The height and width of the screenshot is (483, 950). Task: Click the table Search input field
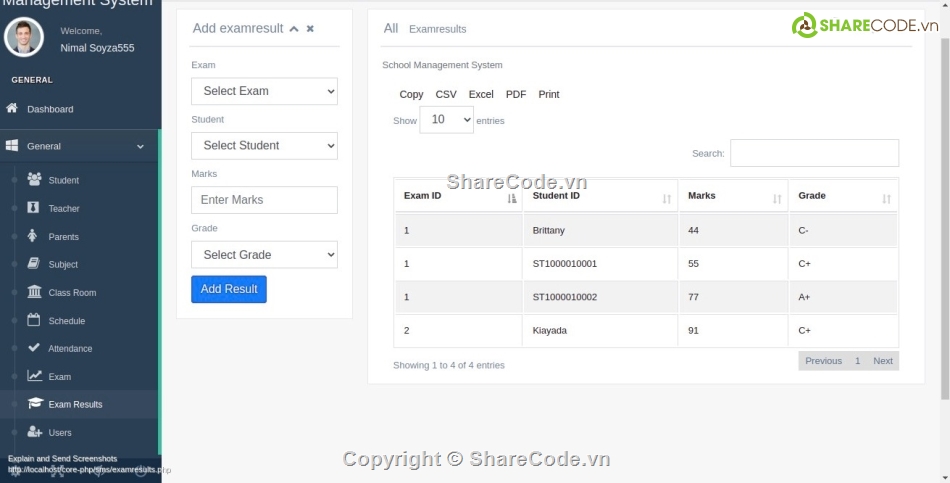pos(814,153)
